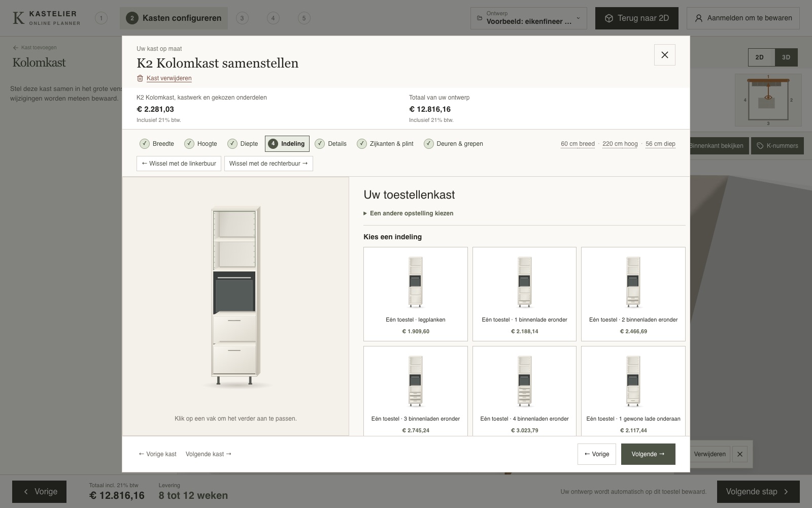The height and width of the screenshot is (508, 812).
Task: Click the user icon beside Aanmelden
Action: [x=699, y=18]
